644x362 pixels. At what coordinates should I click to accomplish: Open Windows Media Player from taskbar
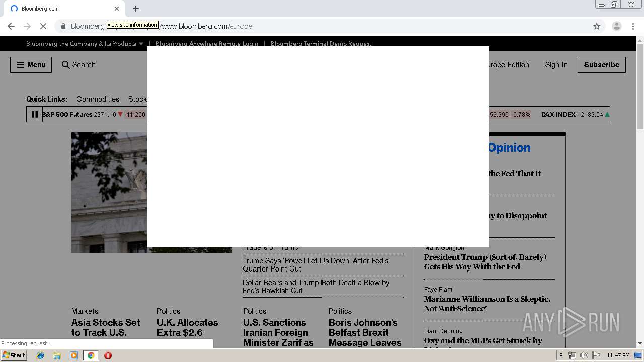tap(74, 355)
